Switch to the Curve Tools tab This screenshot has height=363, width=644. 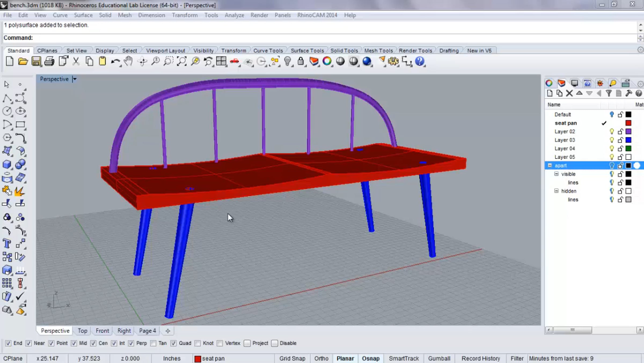(x=268, y=50)
